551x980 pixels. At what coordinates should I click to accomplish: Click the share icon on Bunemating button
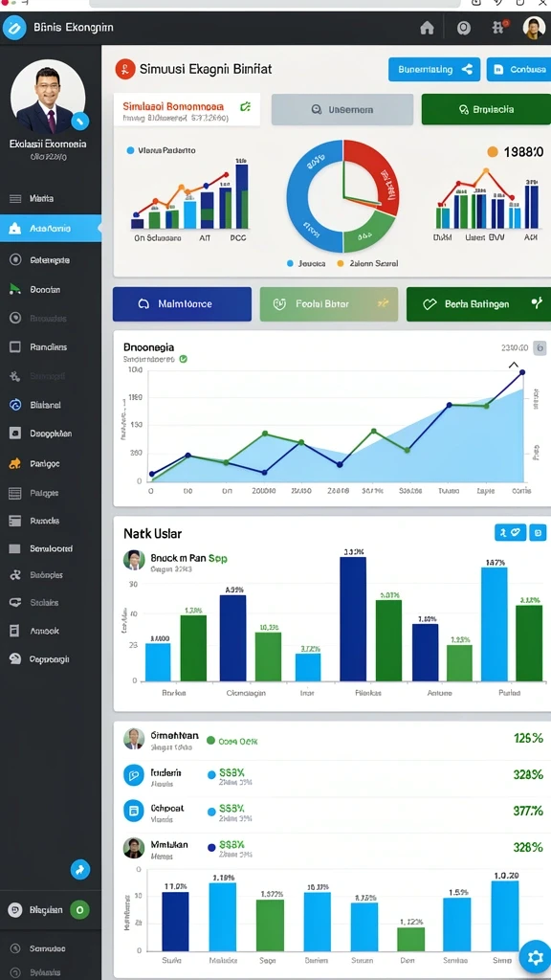(467, 69)
